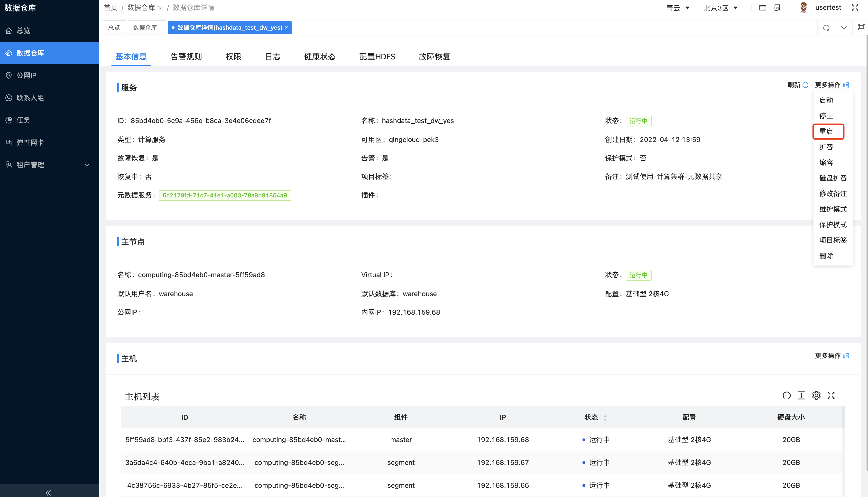The width and height of the screenshot is (868, 497).
Task: Sort hosts by 状态 column
Action: (605, 417)
